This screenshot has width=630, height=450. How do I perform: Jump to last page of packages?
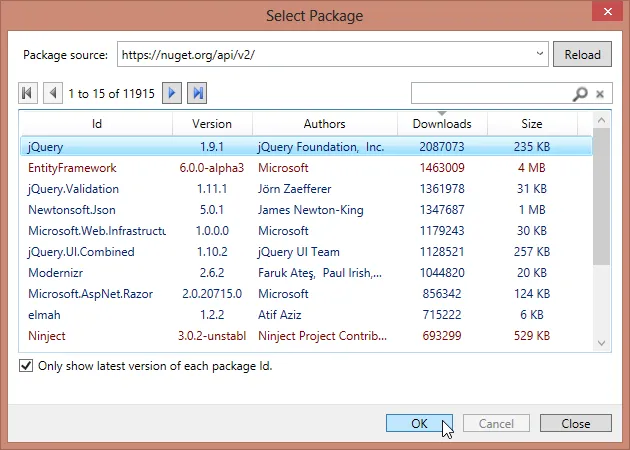197,93
